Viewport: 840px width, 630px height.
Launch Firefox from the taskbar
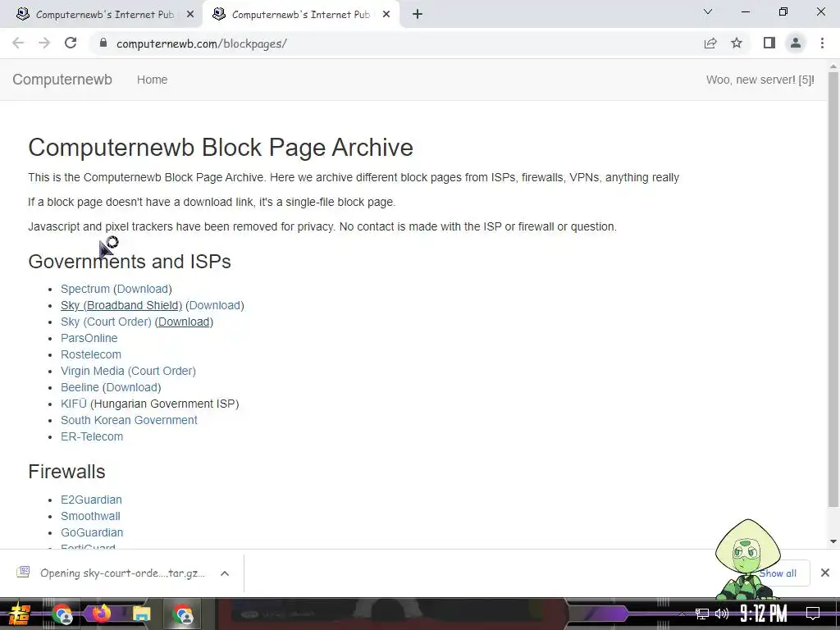click(x=101, y=614)
